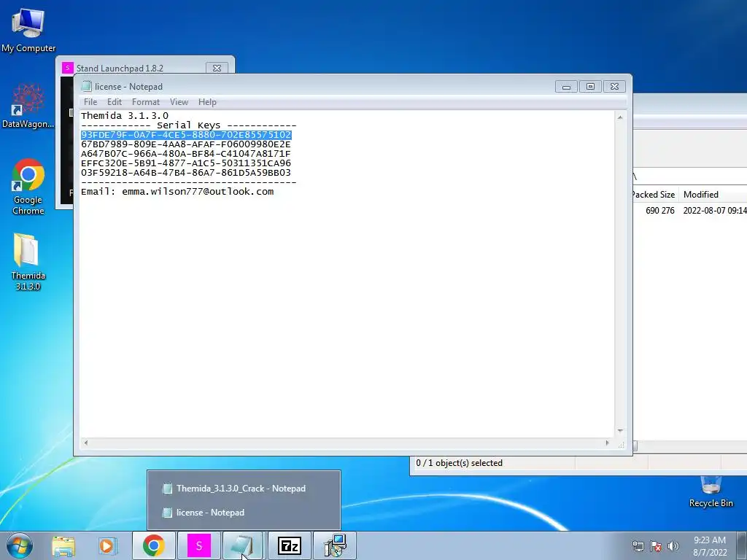747x560 pixels.
Task: Open the View menu in Notepad
Action: (179, 102)
